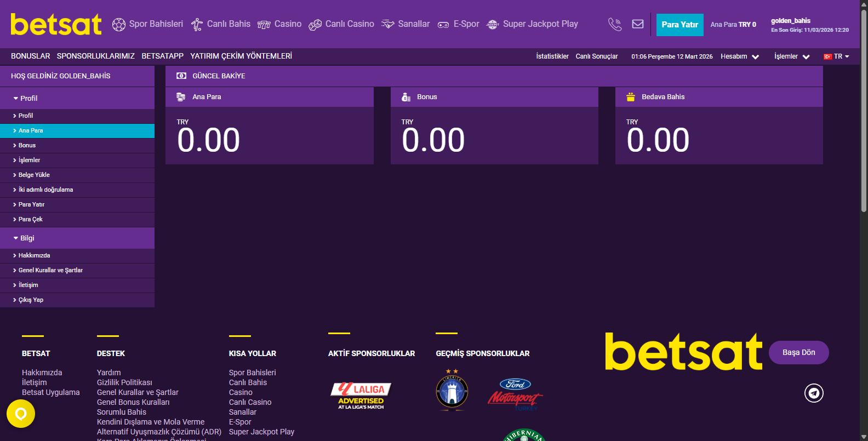868x441 pixels.
Task: Select Çıkış Yap in sidebar
Action: (x=77, y=300)
